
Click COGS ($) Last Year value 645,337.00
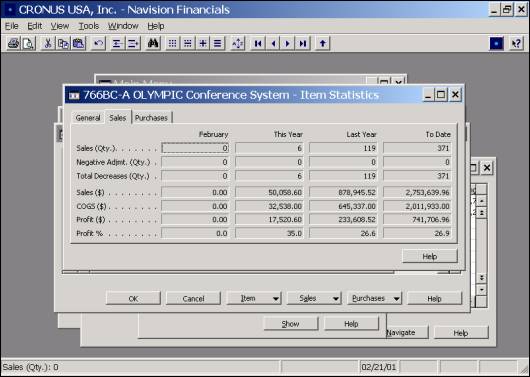pos(343,206)
